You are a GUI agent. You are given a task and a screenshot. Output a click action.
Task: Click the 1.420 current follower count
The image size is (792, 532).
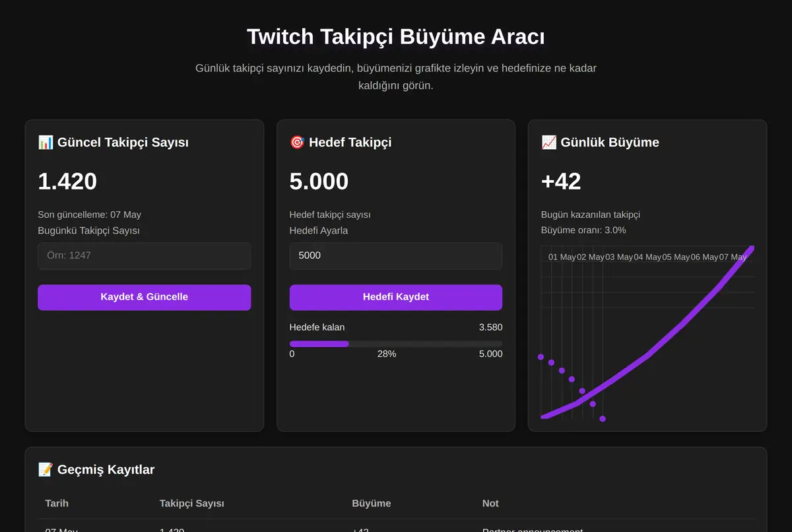(67, 182)
